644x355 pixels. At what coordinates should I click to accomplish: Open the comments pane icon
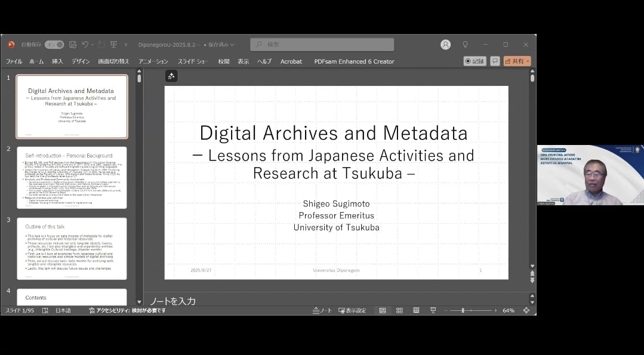pyautogui.click(x=495, y=61)
